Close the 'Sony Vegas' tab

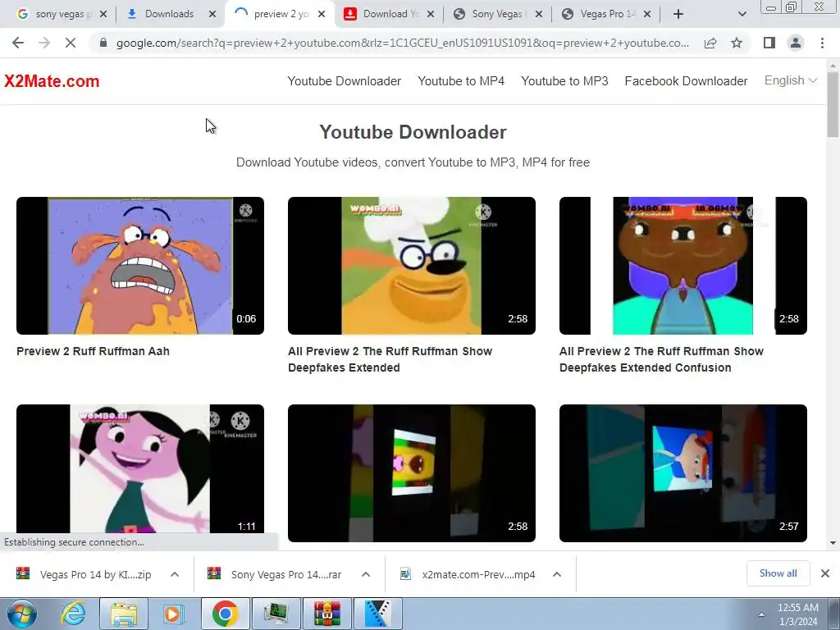(539, 14)
